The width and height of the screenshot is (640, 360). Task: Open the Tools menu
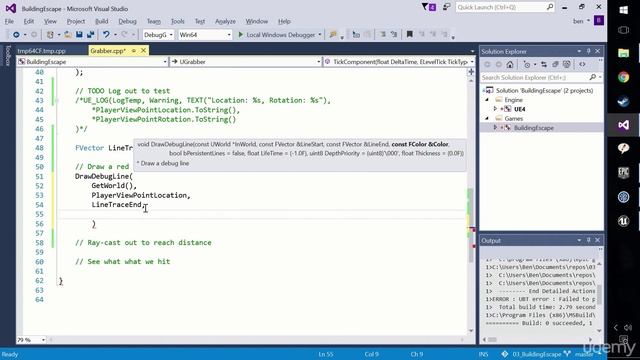178,21
